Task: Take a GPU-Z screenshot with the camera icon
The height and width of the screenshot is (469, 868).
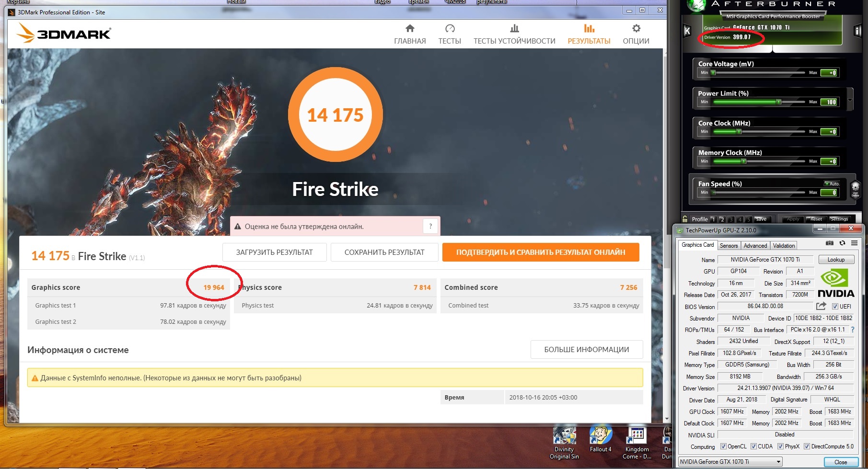Action: (830, 243)
